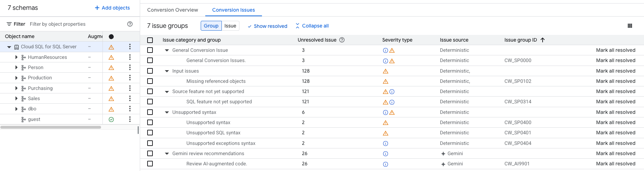
Task: Click the Issue group ID sort arrow
Action: (x=543, y=40)
